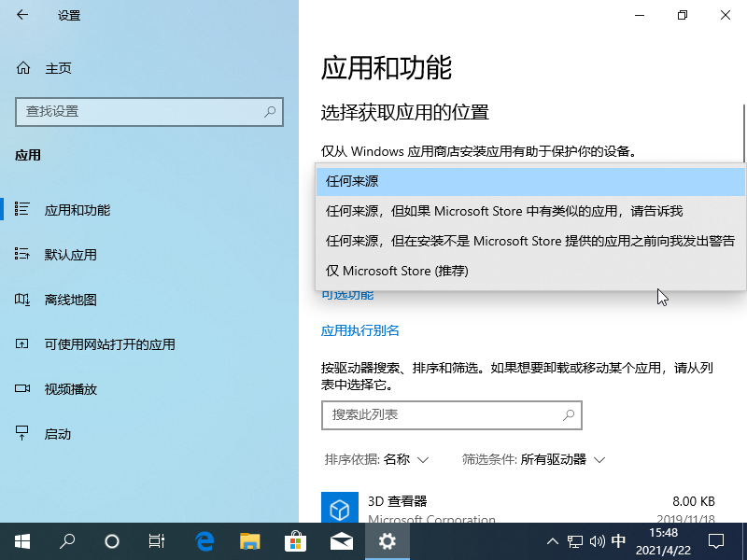Select the 视频播放 camera icon

(x=22, y=388)
